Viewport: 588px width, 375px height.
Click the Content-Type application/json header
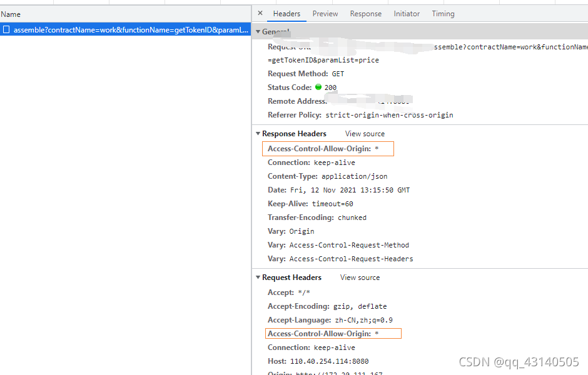pos(327,176)
